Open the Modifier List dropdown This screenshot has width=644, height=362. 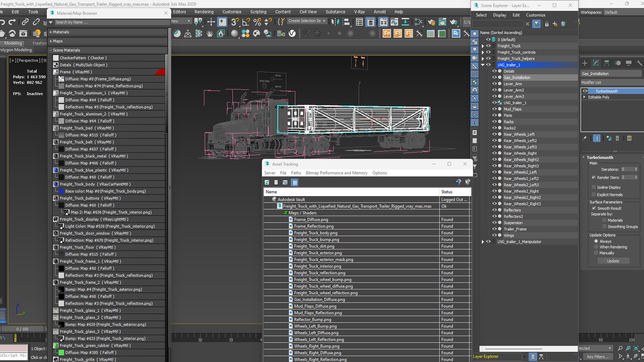(x=611, y=82)
